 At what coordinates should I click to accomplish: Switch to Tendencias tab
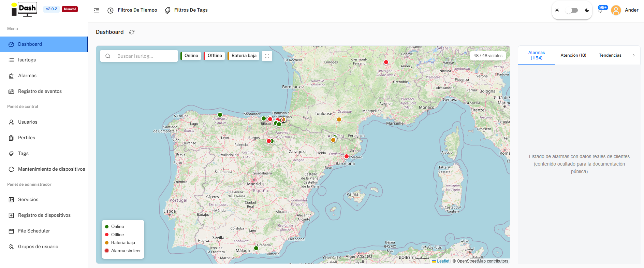click(610, 55)
